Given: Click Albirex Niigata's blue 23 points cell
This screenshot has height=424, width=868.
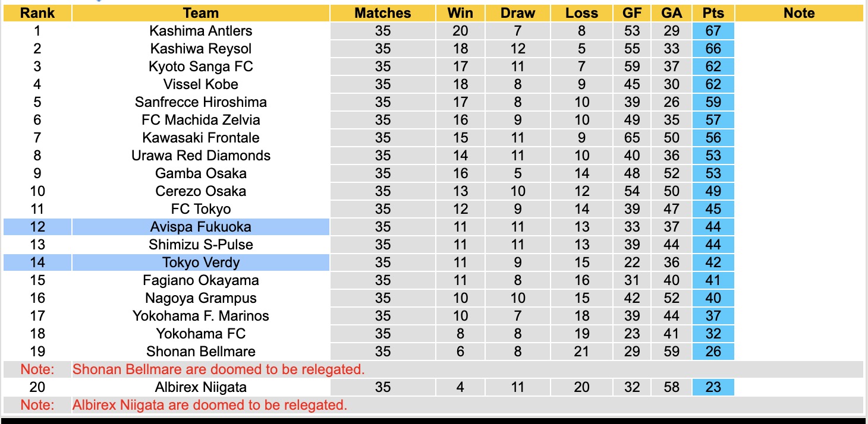Looking at the screenshot, I should (x=713, y=387).
